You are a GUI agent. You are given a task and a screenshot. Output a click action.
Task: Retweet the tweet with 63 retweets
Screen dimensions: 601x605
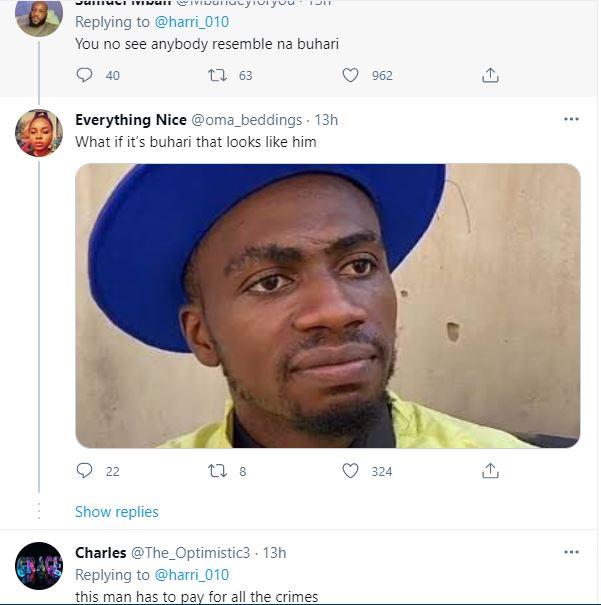217,75
